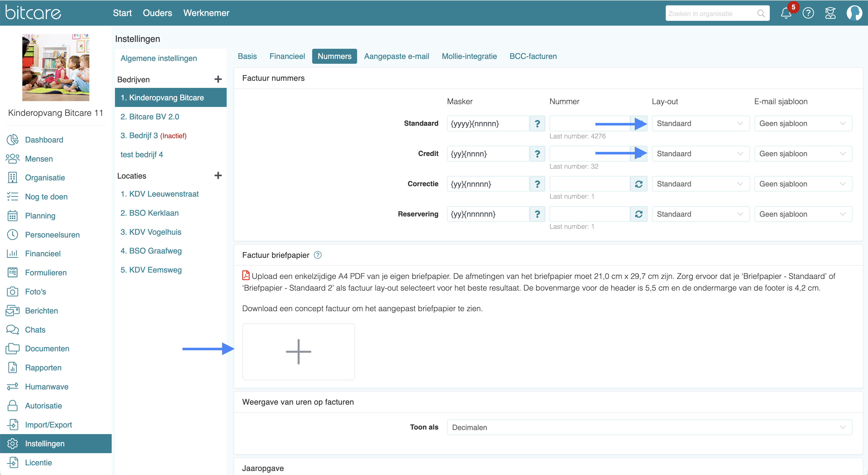This screenshot has width=868, height=475.
Task: Add a new locatie with plus icon
Action: point(218,176)
